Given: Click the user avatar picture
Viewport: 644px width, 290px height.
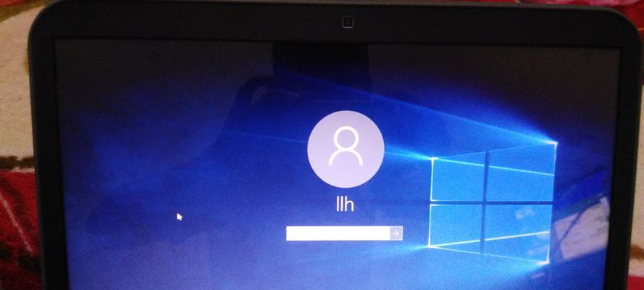Looking at the screenshot, I should tap(346, 149).
